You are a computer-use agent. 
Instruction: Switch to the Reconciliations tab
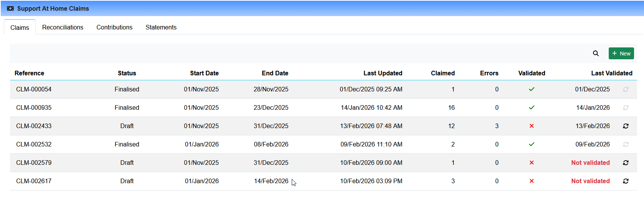tap(62, 28)
